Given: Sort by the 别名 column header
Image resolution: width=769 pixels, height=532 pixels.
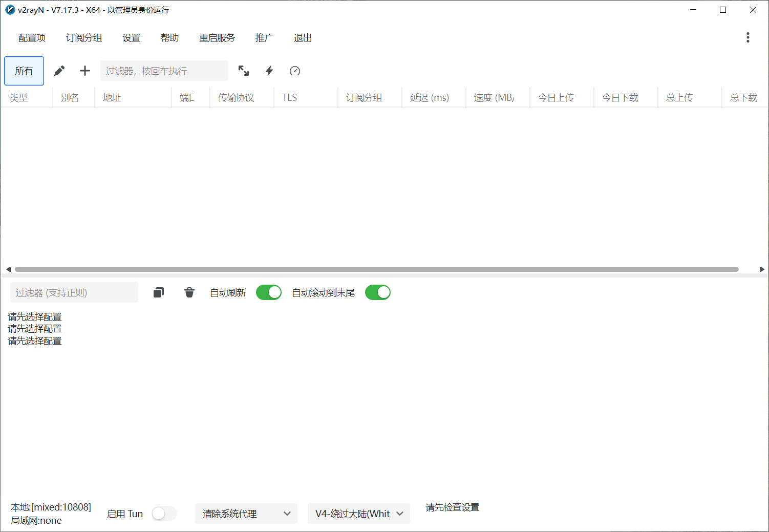Looking at the screenshot, I should tap(74, 97).
